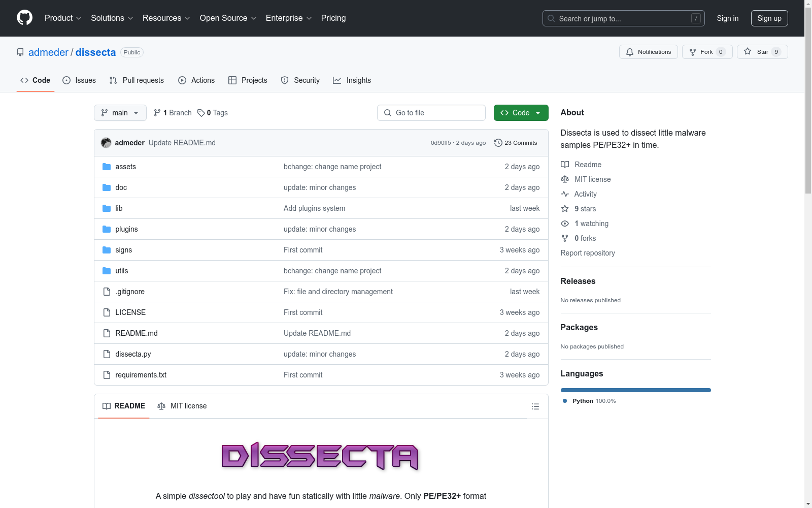The image size is (812, 508).
Task: Open the README outline list icon
Action: point(535,406)
